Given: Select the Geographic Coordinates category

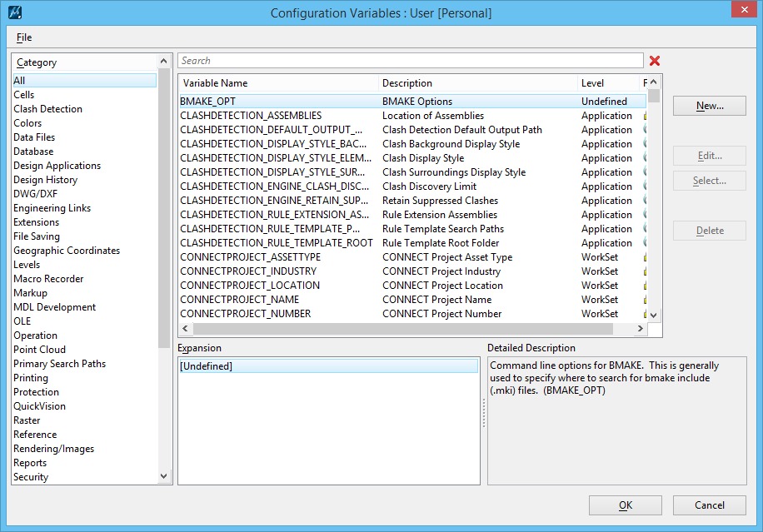Looking at the screenshot, I should pyautogui.click(x=85, y=251).
